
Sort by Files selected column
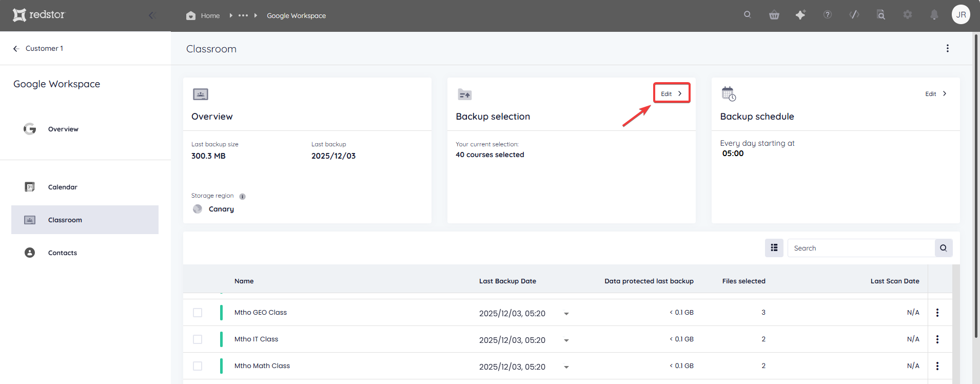[x=744, y=281]
